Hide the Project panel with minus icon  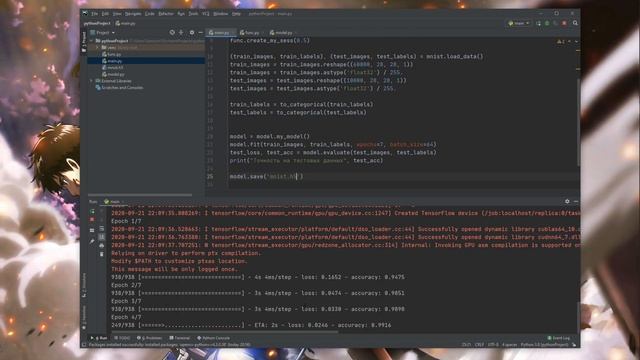click(x=200, y=33)
